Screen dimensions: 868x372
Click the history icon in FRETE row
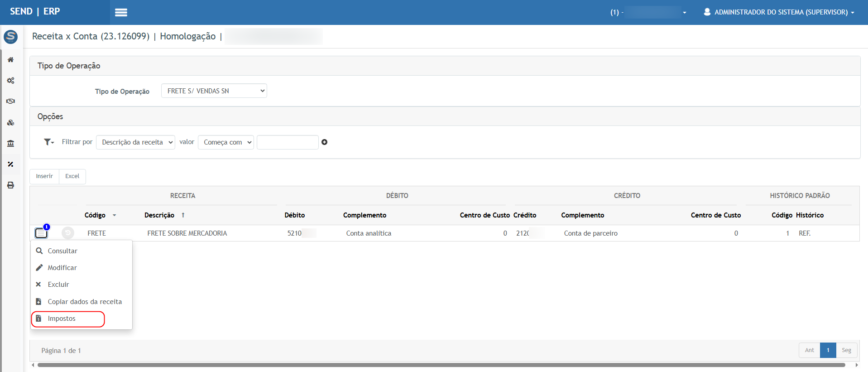pyautogui.click(x=67, y=233)
